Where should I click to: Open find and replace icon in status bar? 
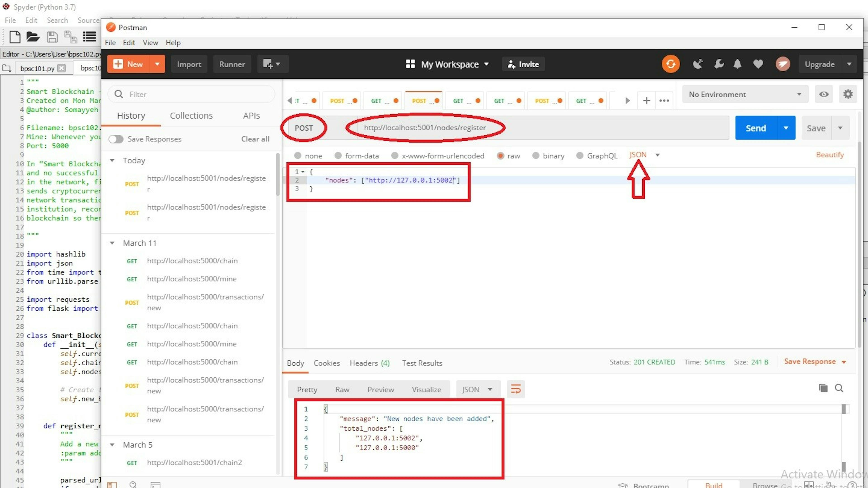(133, 485)
